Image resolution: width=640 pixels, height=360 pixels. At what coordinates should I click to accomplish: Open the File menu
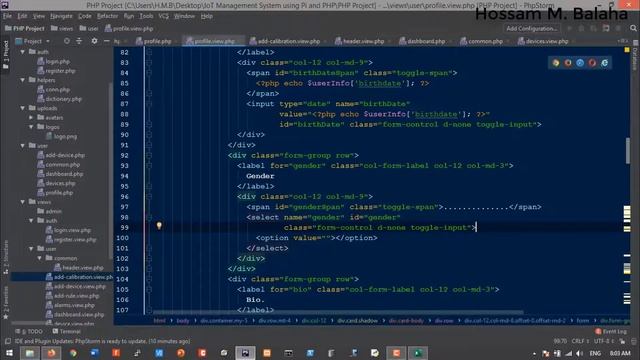7,16
